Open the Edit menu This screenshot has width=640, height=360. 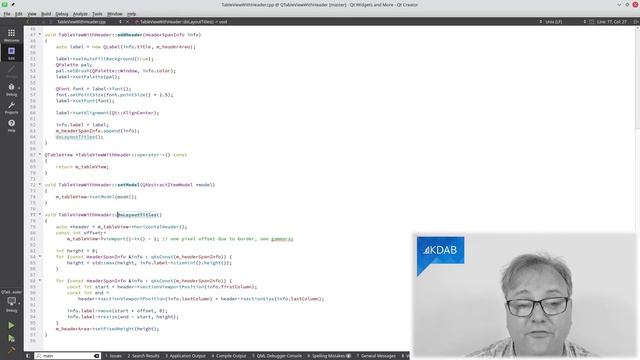click(19, 13)
